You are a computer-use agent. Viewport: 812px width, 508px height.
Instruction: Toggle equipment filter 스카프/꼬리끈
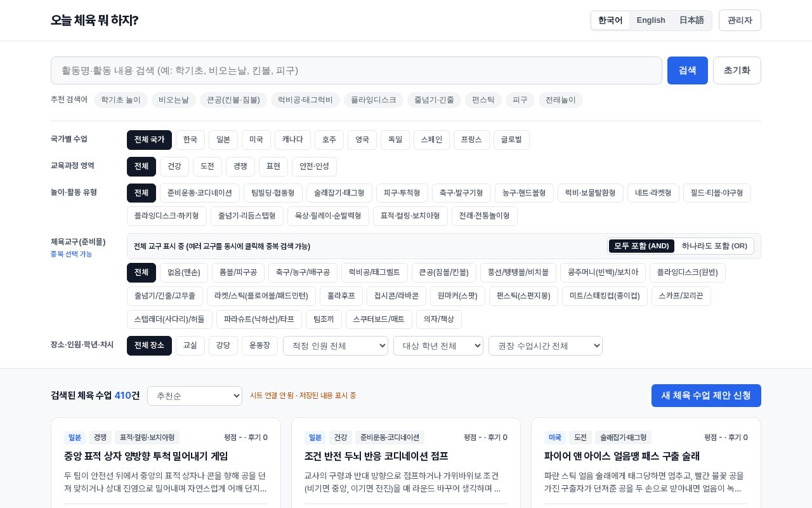pyautogui.click(x=681, y=296)
